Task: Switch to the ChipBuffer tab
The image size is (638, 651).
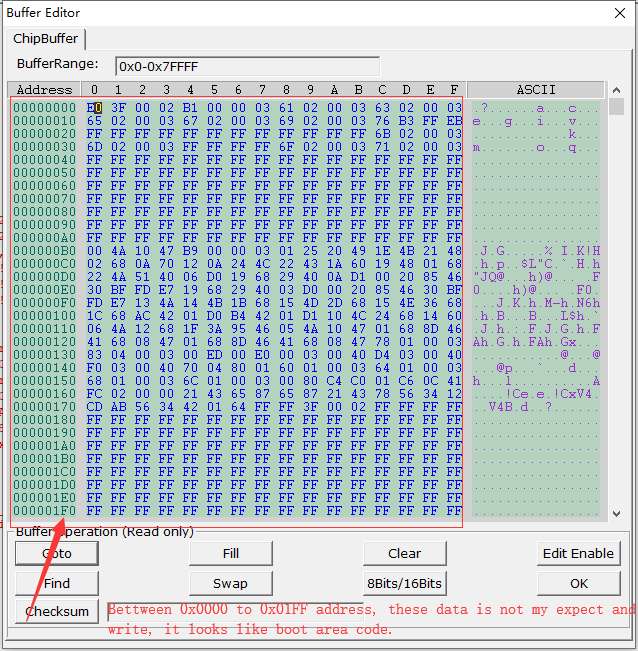Action: 45,39
